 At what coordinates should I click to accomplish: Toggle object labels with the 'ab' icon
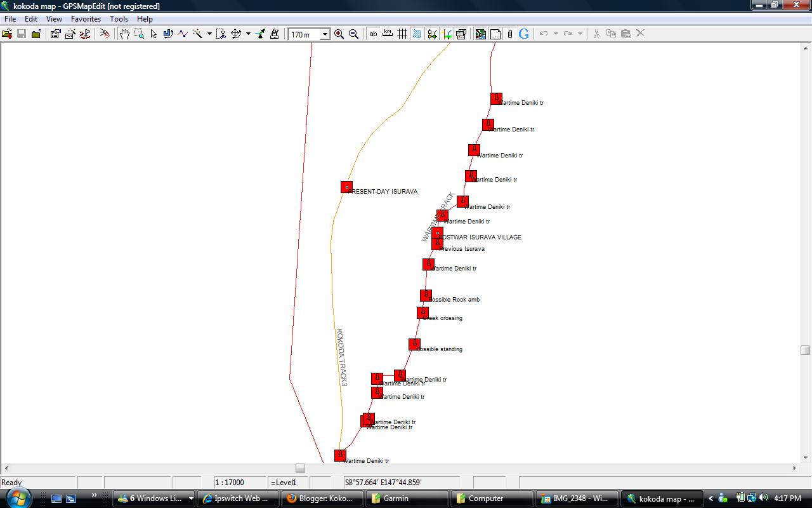click(374, 34)
